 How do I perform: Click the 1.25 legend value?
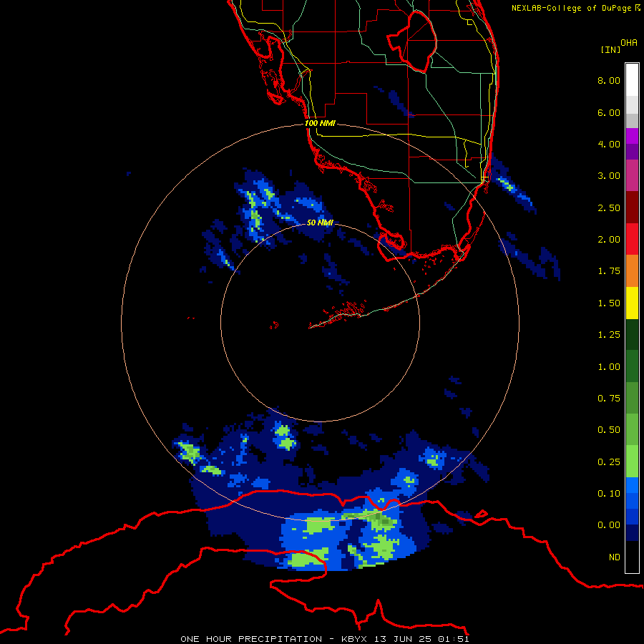(x=609, y=335)
